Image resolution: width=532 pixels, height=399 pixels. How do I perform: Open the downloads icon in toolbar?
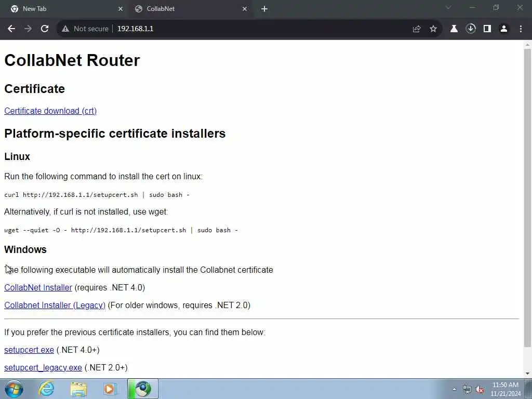[x=471, y=29]
